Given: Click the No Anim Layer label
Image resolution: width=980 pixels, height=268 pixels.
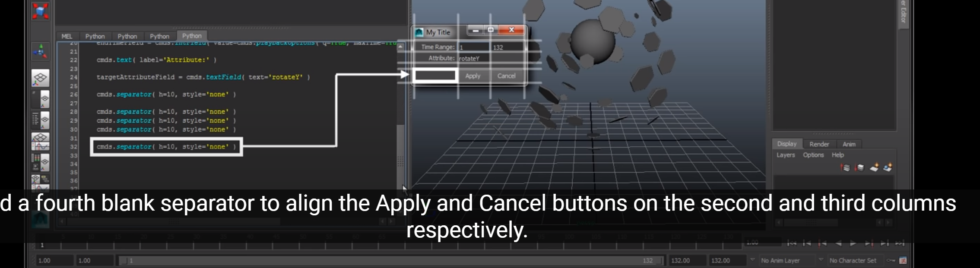Looking at the screenshot, I should pos(780,261).
